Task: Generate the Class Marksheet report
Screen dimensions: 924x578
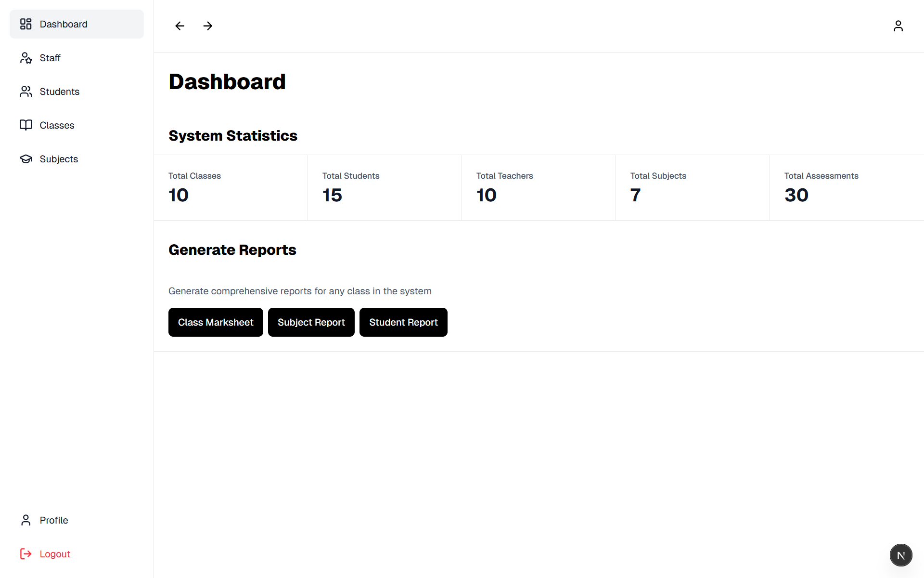Action: pos(216,322)
